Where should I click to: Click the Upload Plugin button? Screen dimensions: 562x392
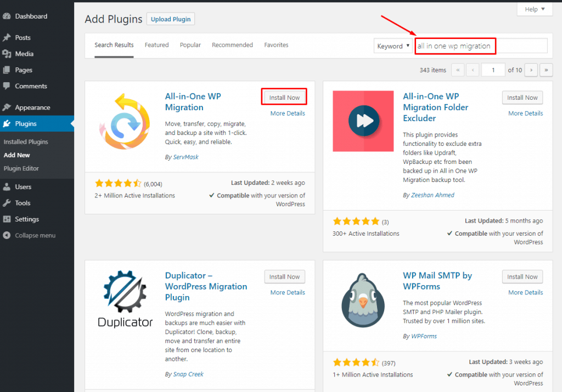171,19
